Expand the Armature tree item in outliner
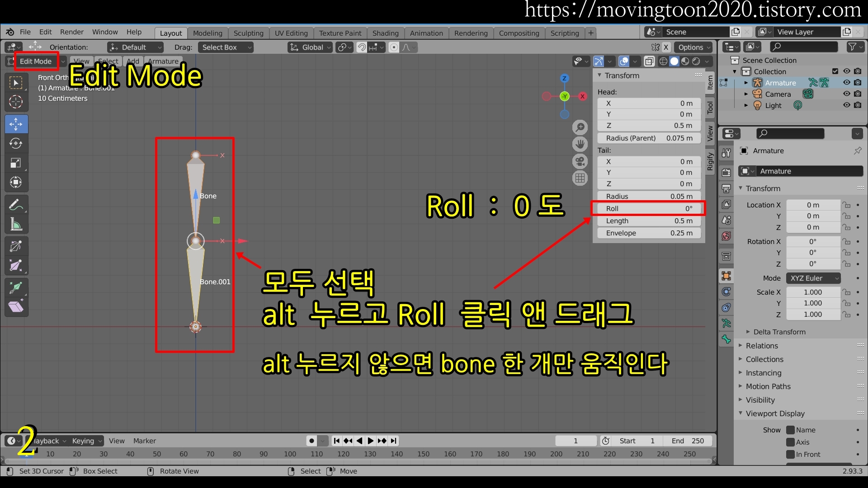Image resolution: width=868 pixels, height=488 pixels. tap(746, 83)
